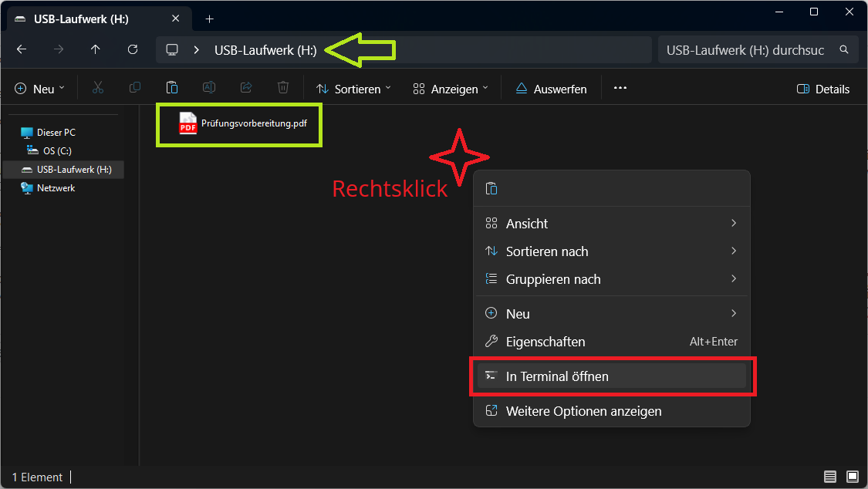Click the Auswerfen button
Image resolution: width=868 pixels, height=489 pixels.
[551, 89]
